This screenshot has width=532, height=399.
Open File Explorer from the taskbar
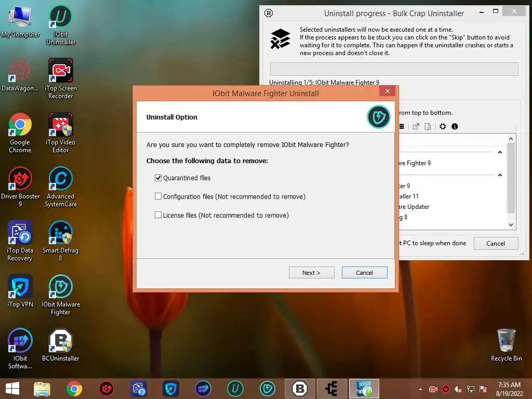[42, 389]
